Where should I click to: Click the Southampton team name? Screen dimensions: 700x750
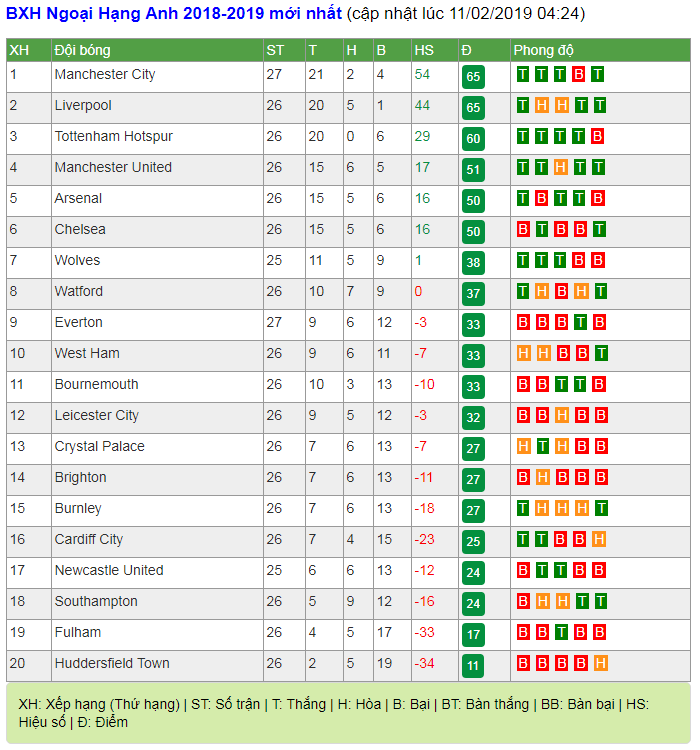[x=96, y=601]
